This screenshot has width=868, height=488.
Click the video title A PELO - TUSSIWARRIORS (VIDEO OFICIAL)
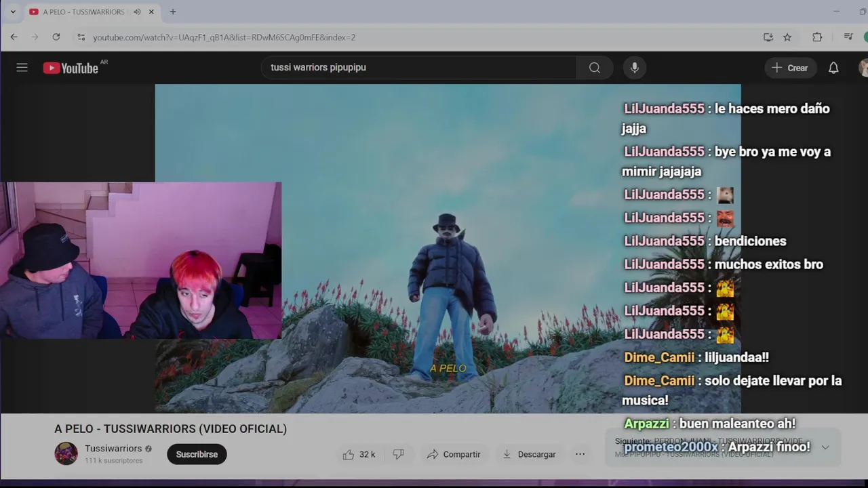tap(170, 429)
